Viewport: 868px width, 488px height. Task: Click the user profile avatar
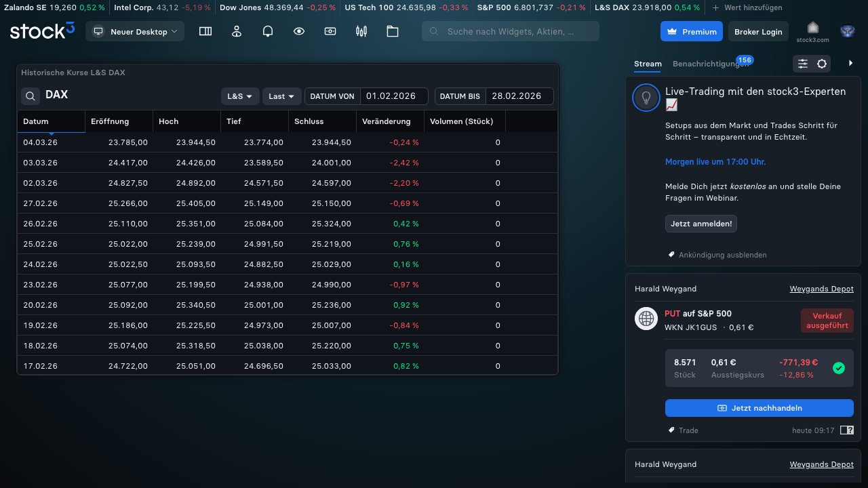(x=847, y=31)
